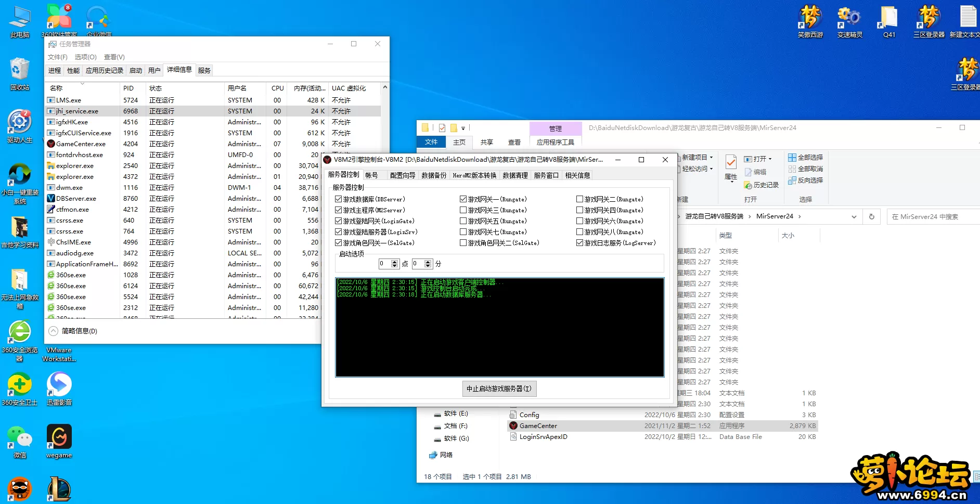Screen dimensions: 980x504
Task: Switch to 服务 tab in Task Manager
Action: pos(204,71)
